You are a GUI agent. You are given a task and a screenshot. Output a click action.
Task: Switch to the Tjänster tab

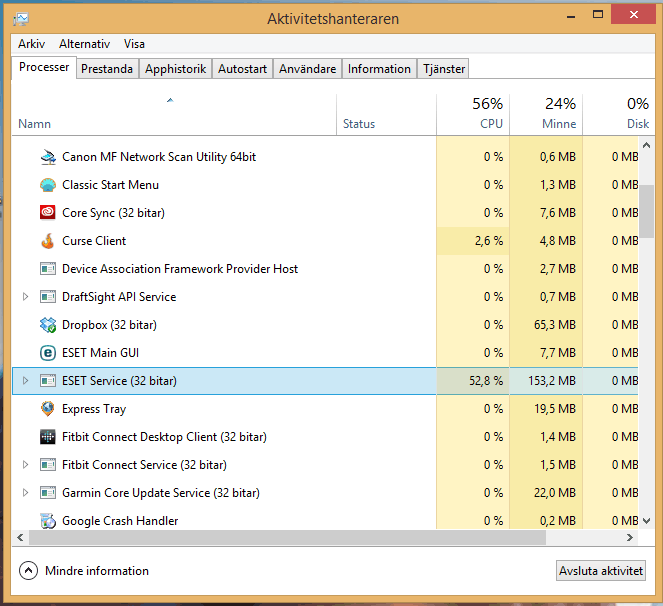pyautogui.click(x=444, y=69)
